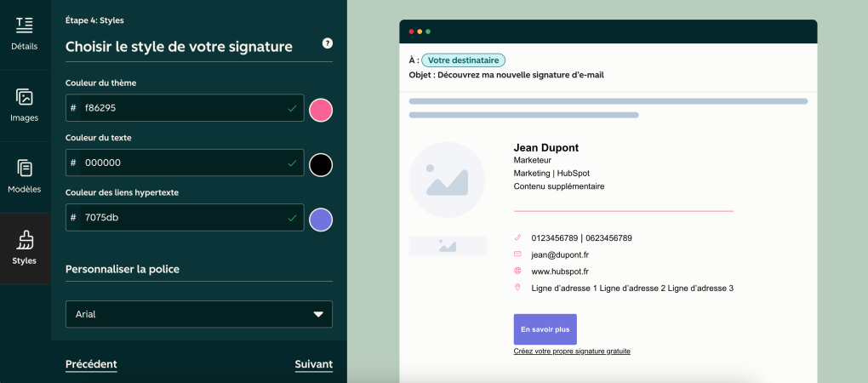Edit the theme color hex field f86295
Image resolution: width=868 pixels, height=383 pixels.
point(185,108)
